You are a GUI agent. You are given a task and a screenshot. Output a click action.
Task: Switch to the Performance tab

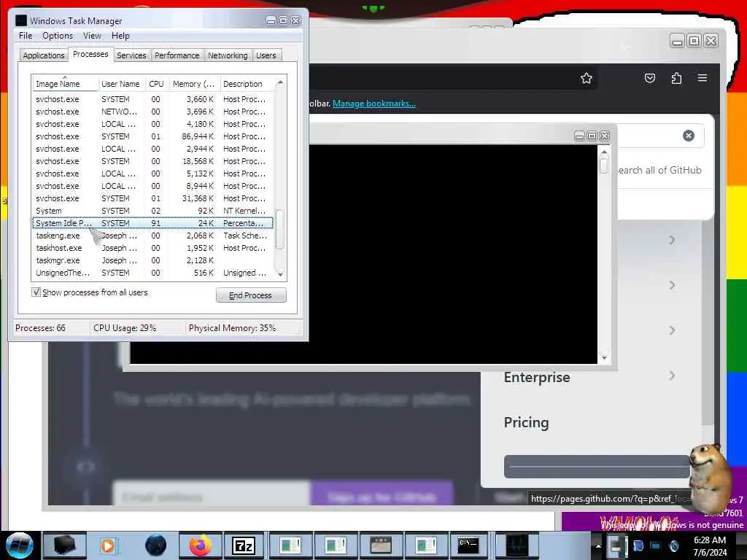177,55
